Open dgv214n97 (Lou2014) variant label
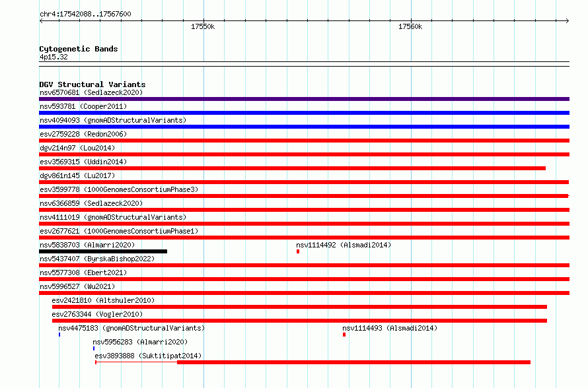The image size is (588, 388). [x=77, y=148]
